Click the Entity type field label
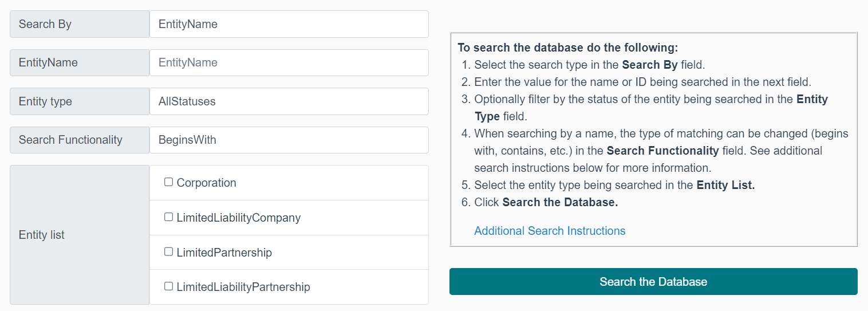This screenshot has height=311, width=868. coord(45,101)
